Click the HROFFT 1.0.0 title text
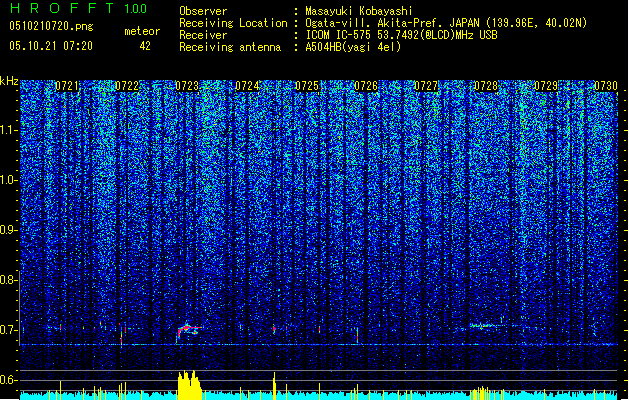Screen dimensions: 629x400 tap(79, 8)
